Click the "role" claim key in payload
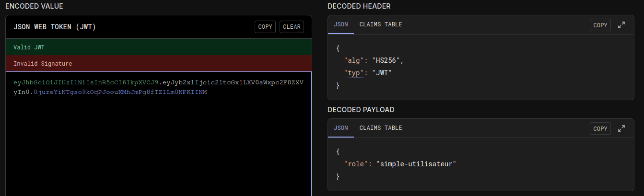Screen dimensions: 644x196 point(354,164)
